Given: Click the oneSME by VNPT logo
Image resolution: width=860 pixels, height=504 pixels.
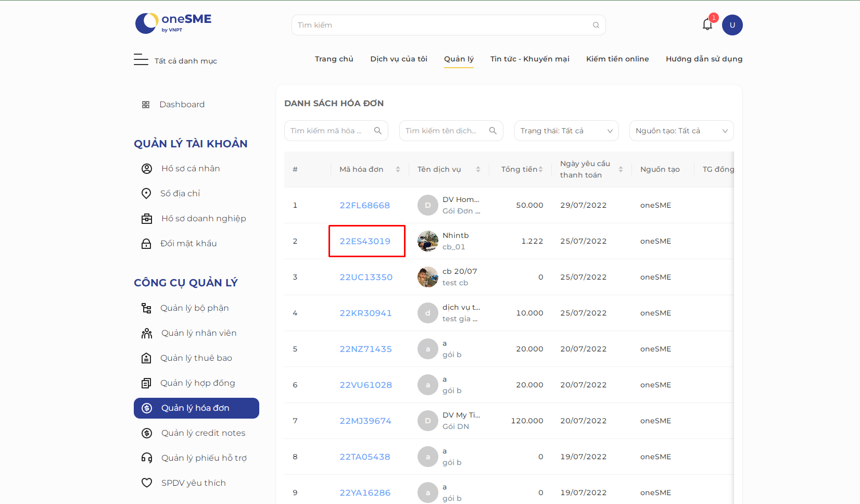Looking at the screenshot, I should (x=173, y=23).
